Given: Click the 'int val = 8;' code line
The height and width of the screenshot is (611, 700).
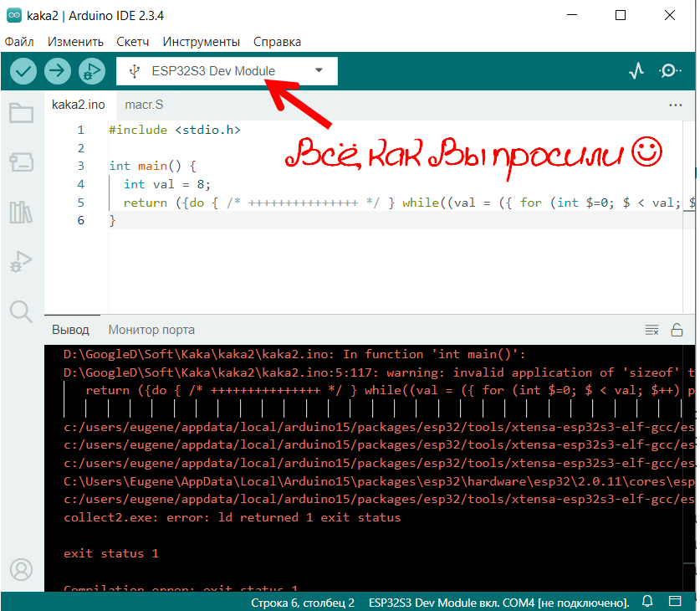Looking at the screenshot, I should [x=166, y=184].
